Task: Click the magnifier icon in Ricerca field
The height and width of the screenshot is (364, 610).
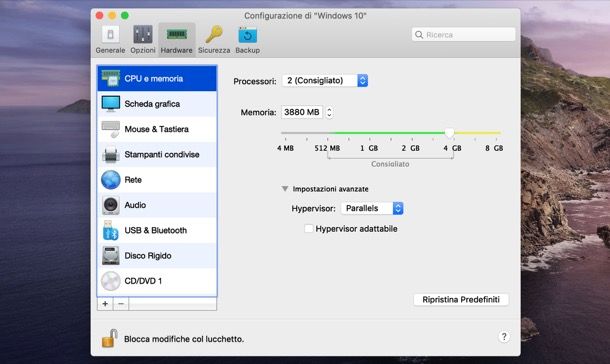Action: click(x=419, y=35)
